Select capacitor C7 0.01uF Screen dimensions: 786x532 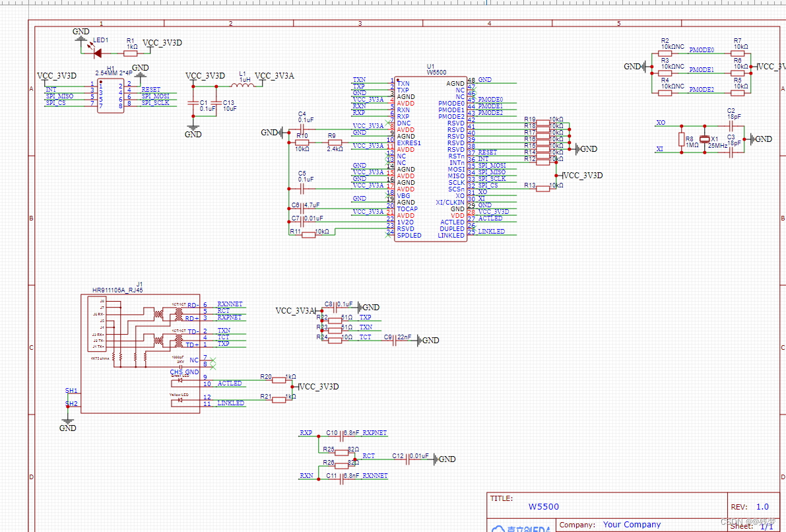[302, 222]
